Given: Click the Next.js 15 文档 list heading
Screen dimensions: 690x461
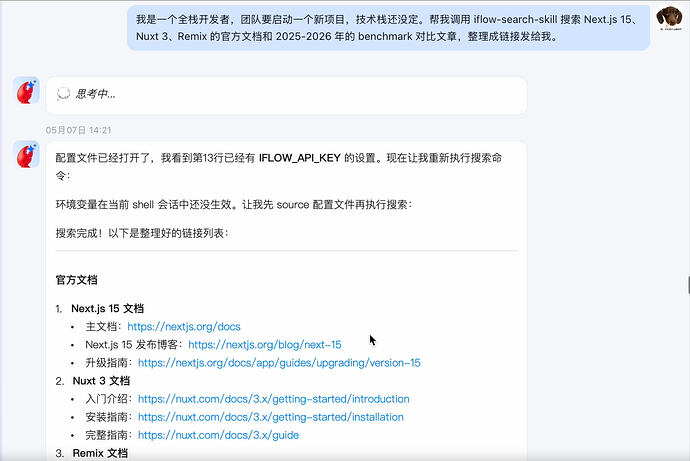Looking at the screenshot, I should pos(107,308).
